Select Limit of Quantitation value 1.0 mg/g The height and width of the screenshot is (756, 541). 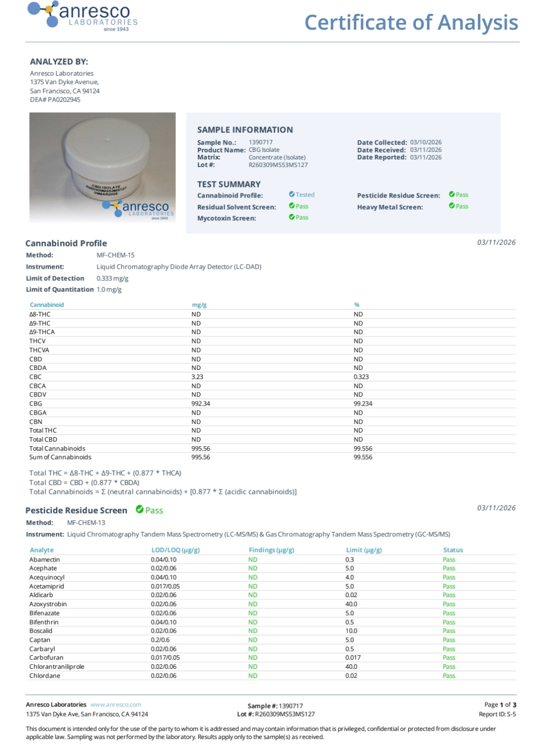109,289
